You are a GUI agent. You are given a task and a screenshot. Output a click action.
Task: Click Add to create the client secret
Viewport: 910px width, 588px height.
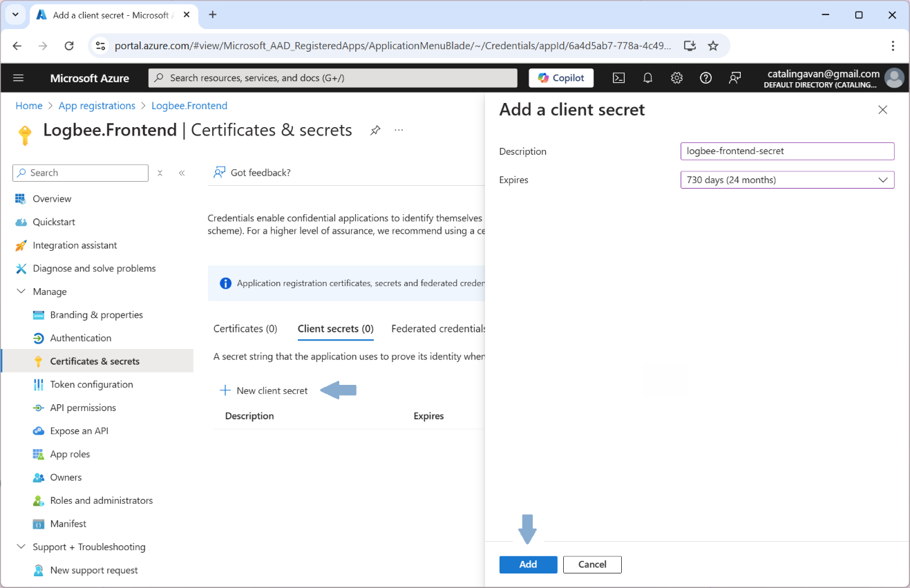528,565
